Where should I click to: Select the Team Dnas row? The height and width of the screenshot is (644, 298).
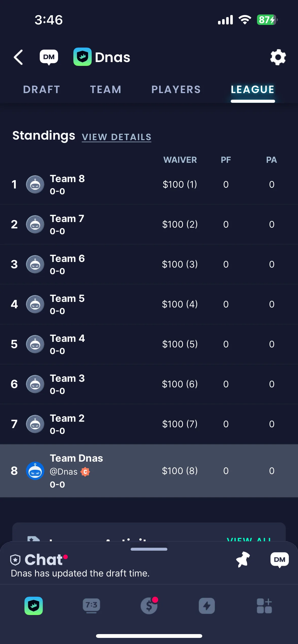coord(149,471)
